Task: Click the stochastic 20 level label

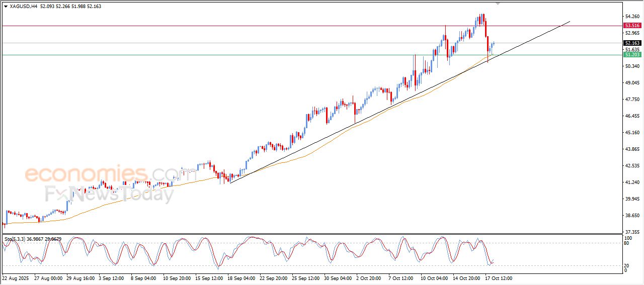Action: tap(626, 265)
